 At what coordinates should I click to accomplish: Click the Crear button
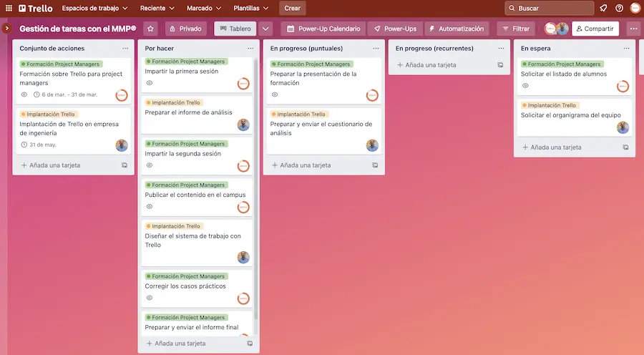pyautogui.click(x=293, y=8)
